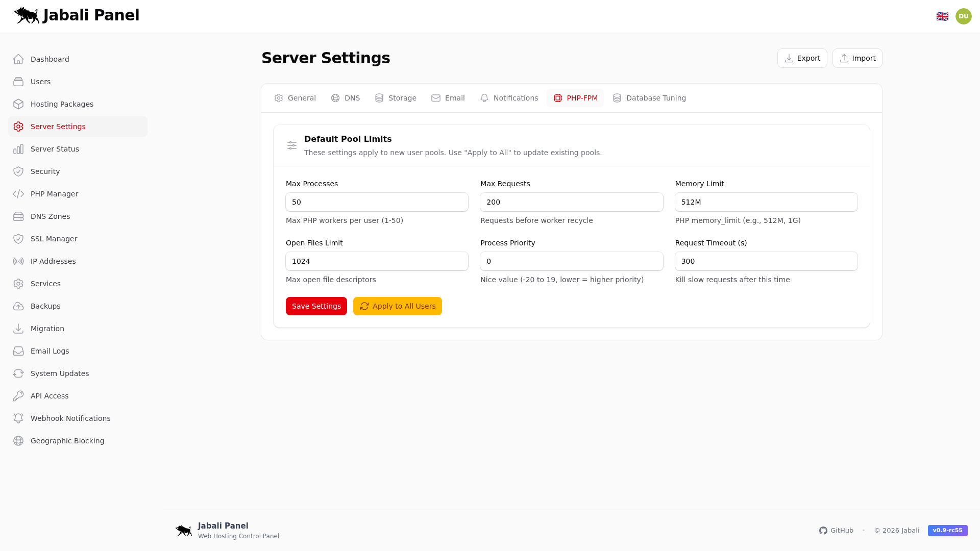Screen dimensions: 980x551
Task: Open Geographic Blocking globe icon
Action: [x=18, y=441]
